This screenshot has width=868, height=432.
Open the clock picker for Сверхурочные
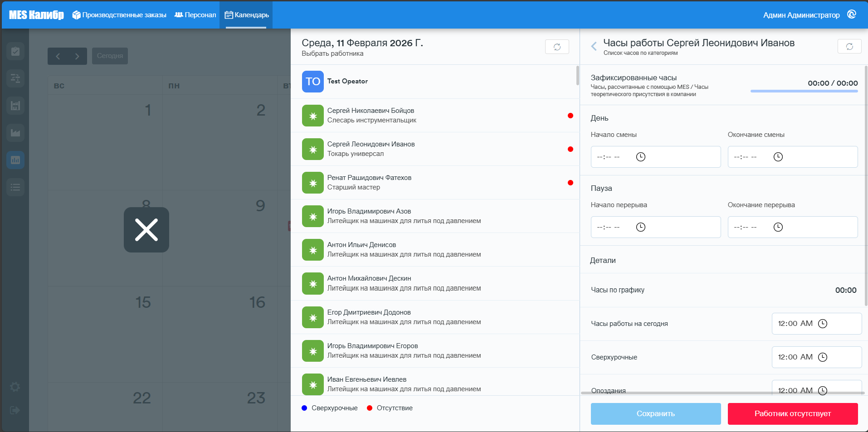[x=823, y=357]
